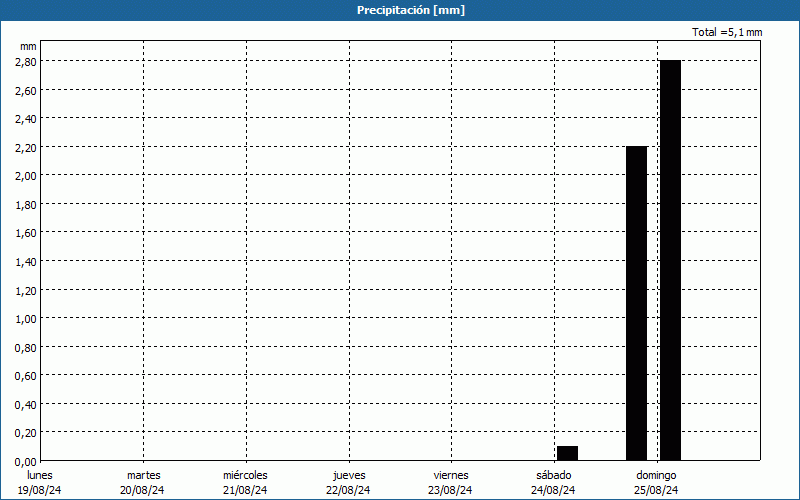
Task: Click the 'Precipitación [mm]' chart title
Action: (x=411, y=10)
